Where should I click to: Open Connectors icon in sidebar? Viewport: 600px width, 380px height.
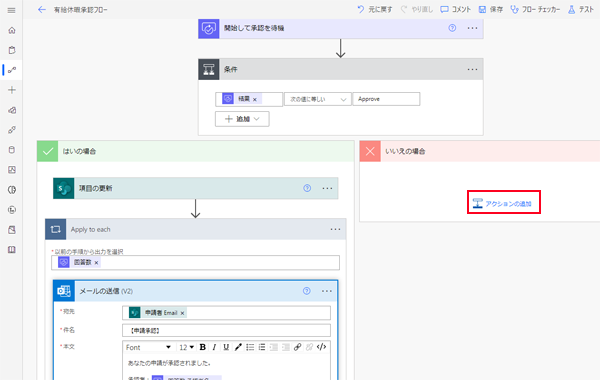(x=12, y=130)
